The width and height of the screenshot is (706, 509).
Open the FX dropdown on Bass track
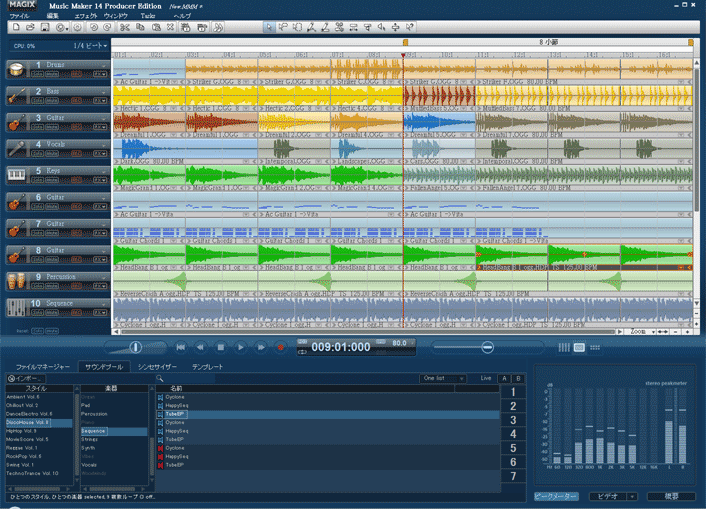(100, 100)
